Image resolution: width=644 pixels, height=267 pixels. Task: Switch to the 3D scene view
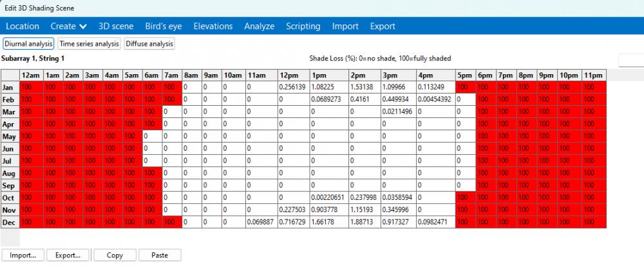(x=116, y=26)
